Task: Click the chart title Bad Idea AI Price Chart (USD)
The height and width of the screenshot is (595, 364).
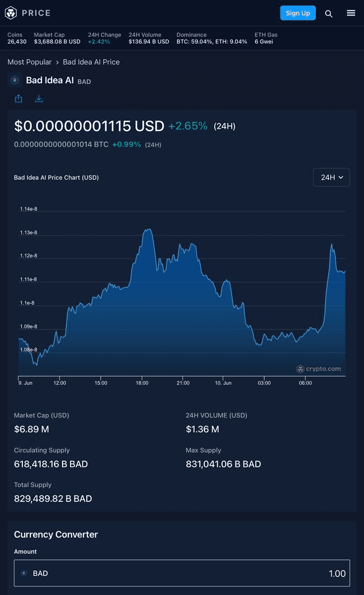Action: [56, 177]
